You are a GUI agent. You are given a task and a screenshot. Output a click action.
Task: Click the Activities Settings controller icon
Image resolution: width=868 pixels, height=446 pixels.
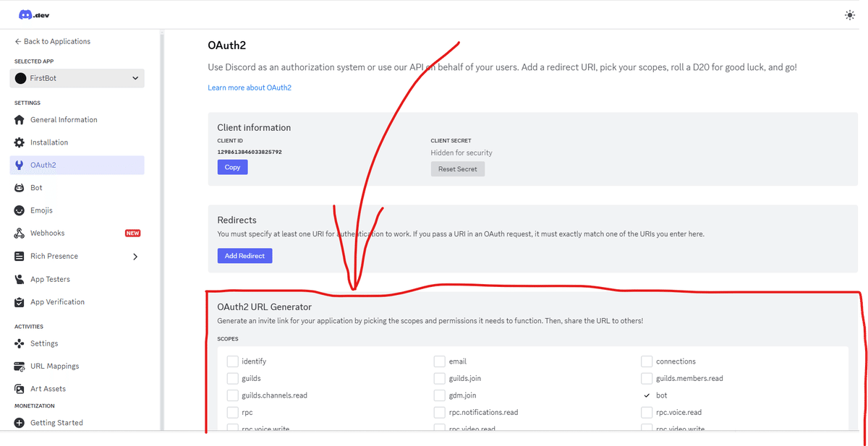20,343
